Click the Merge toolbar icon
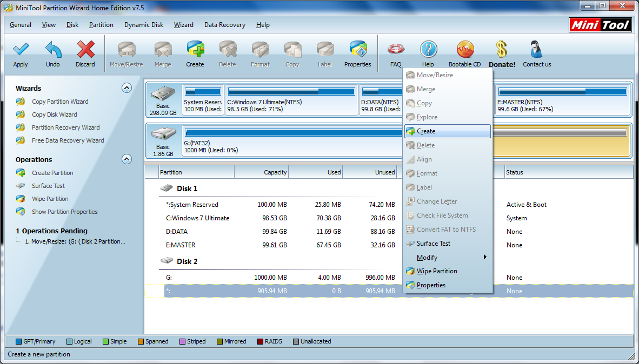 (x=163, y=50)
